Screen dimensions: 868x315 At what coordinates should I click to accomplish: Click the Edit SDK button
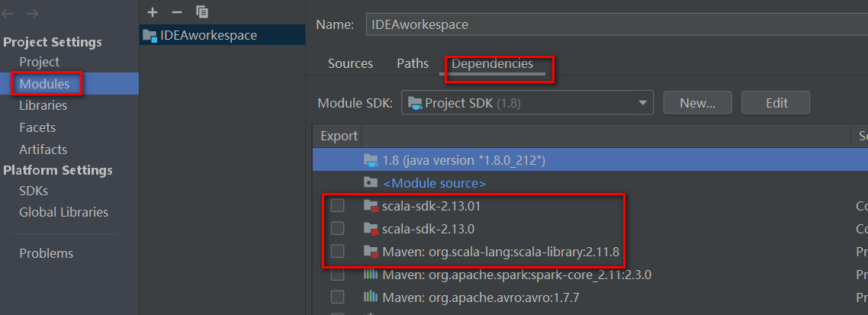(x=776, y=102)
